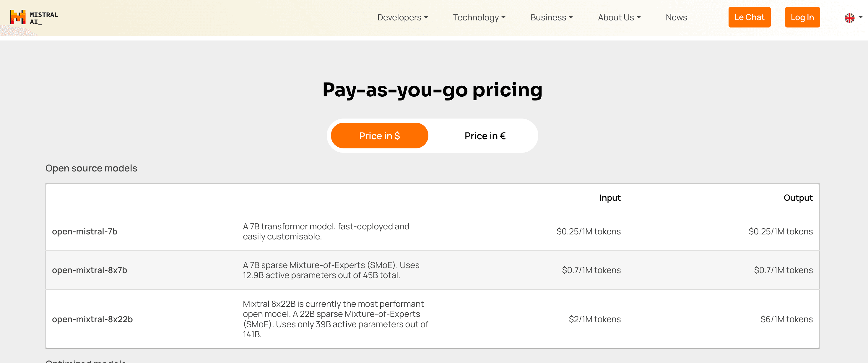Image resolution: width=868 pixels, height=363 pixels.
Task: Open the UK flag language selector
Action: coord(849,17)
